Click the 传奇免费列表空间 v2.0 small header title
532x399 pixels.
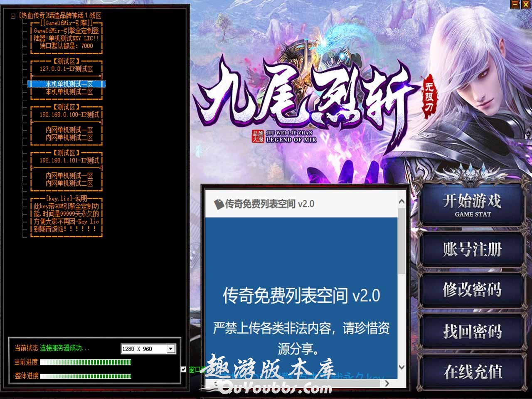269,204
